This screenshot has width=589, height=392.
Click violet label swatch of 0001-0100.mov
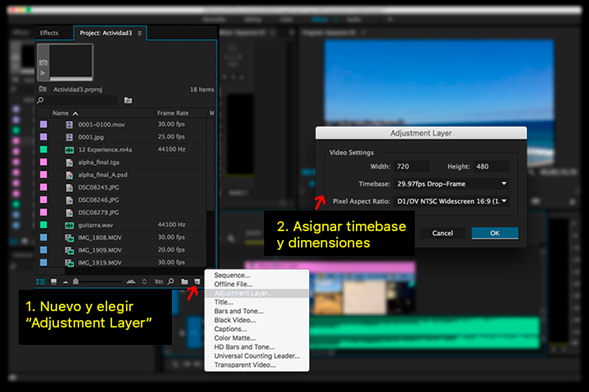[x=44, y=124]
